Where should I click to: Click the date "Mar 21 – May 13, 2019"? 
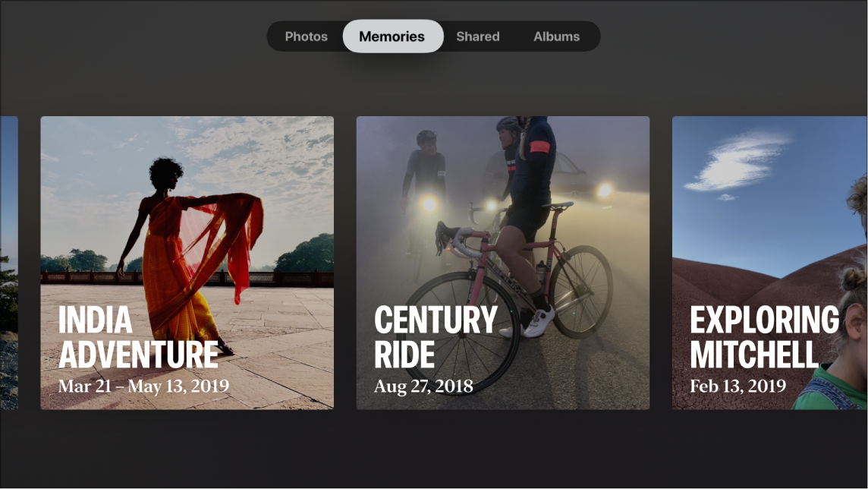click(x=143, y=386)
